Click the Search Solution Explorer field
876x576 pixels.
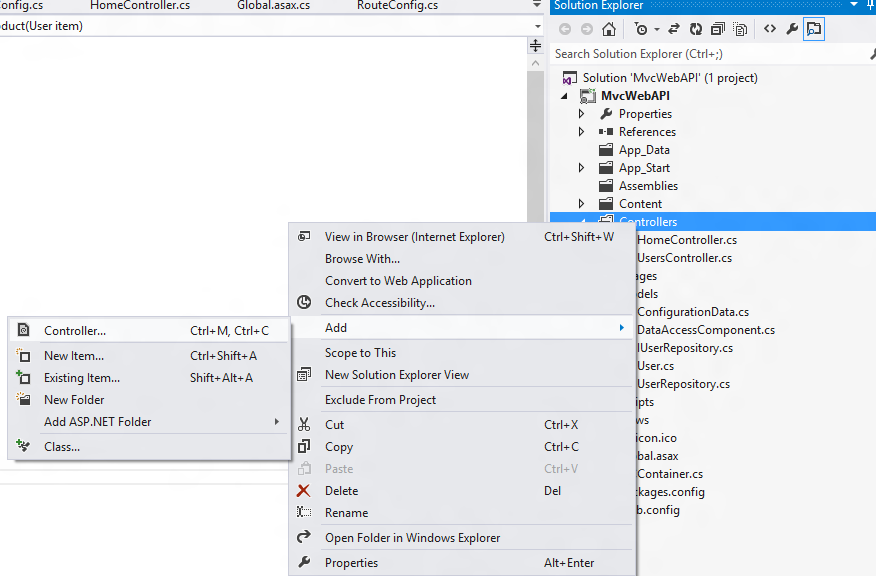(710, 54)
